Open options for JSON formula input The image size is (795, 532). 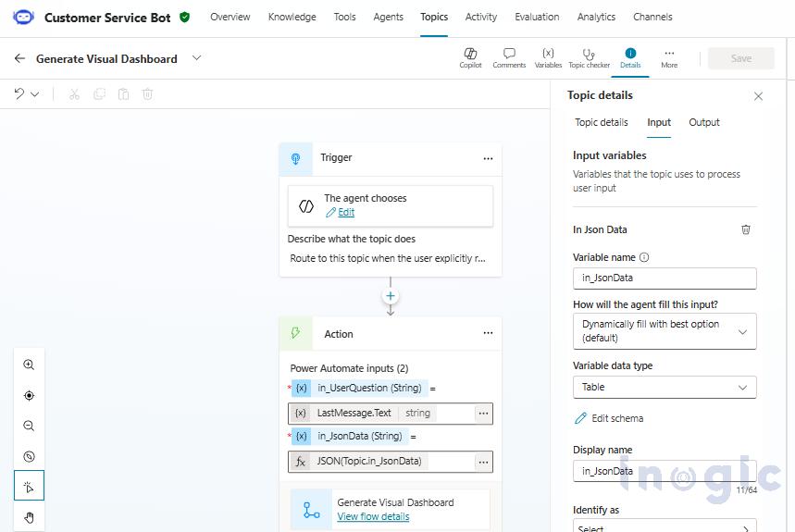[x=483, y=462]
